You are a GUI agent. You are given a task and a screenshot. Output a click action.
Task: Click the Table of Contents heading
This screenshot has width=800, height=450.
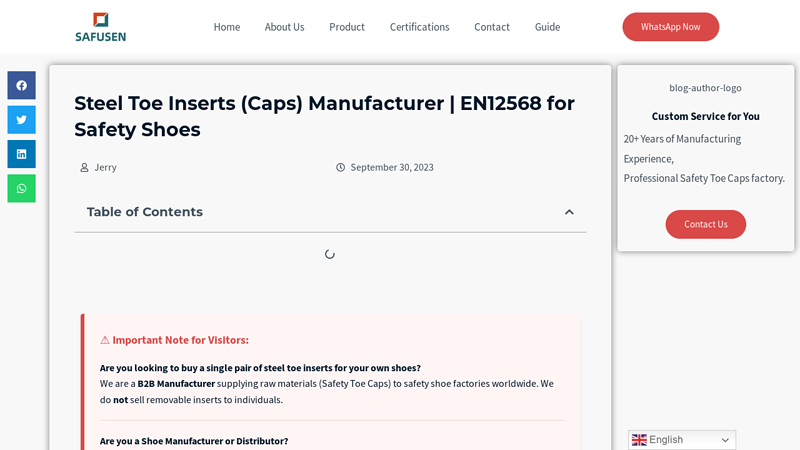pos(145,212)
